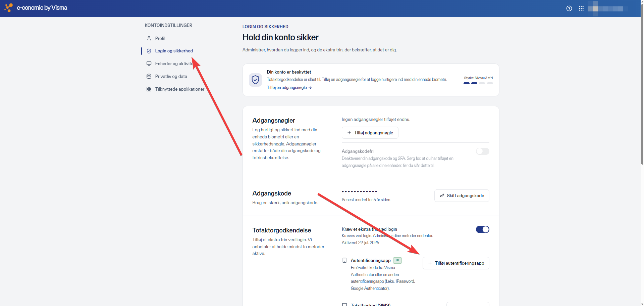Click the security strength level indicator bar
The image size is (644, 306).
click(x=478, y=83)
